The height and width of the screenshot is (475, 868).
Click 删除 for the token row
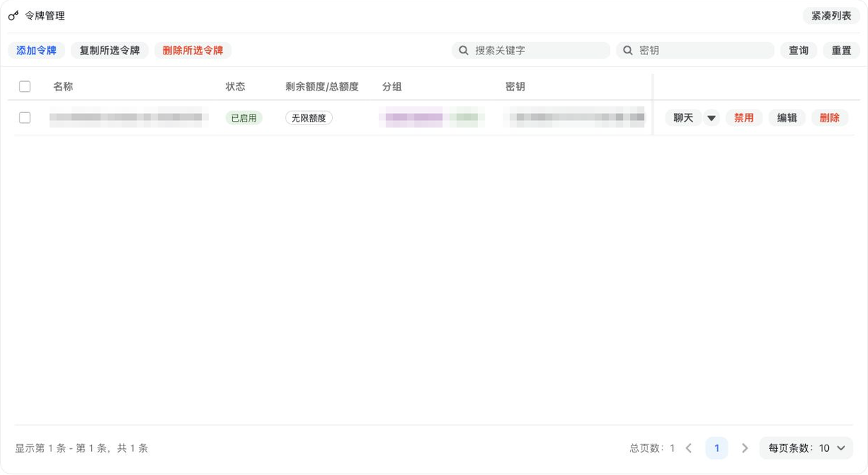(830, 118)
